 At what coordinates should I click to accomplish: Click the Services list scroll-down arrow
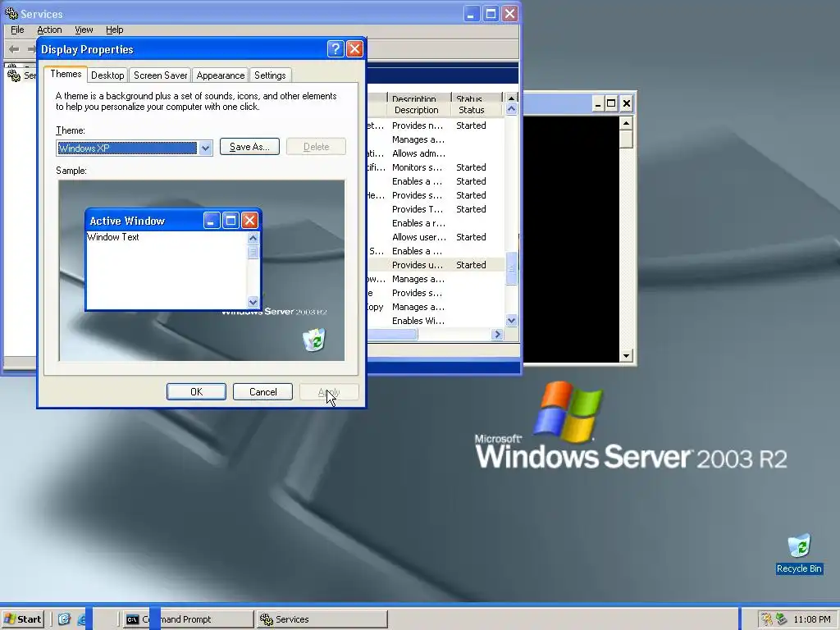coord(511,321)
